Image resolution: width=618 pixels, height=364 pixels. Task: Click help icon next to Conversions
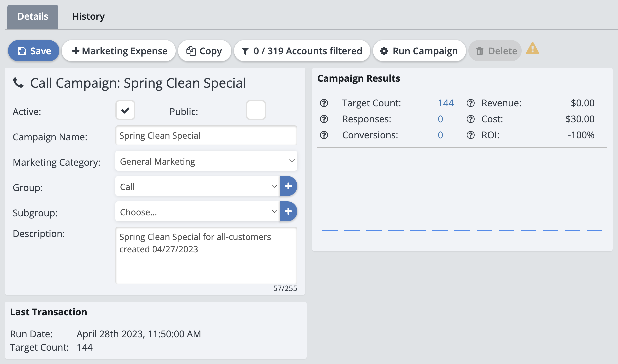click(x=324, y=135)
